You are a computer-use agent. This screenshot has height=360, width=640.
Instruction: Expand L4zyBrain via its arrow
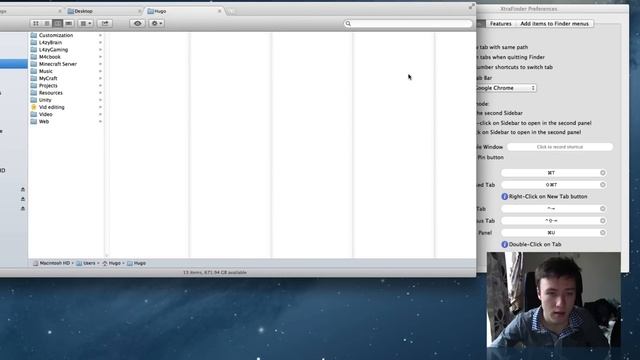point(100,42)
